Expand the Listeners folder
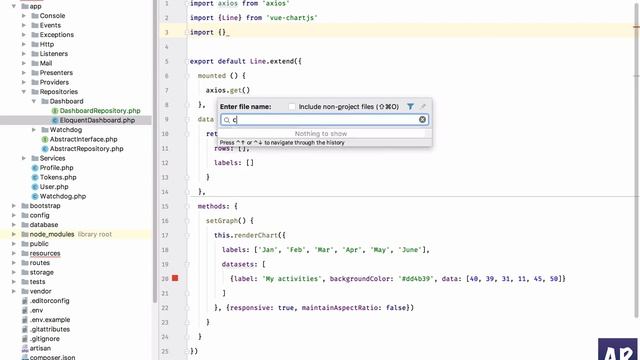Screen dimensions: 640x360 [24, 53]
